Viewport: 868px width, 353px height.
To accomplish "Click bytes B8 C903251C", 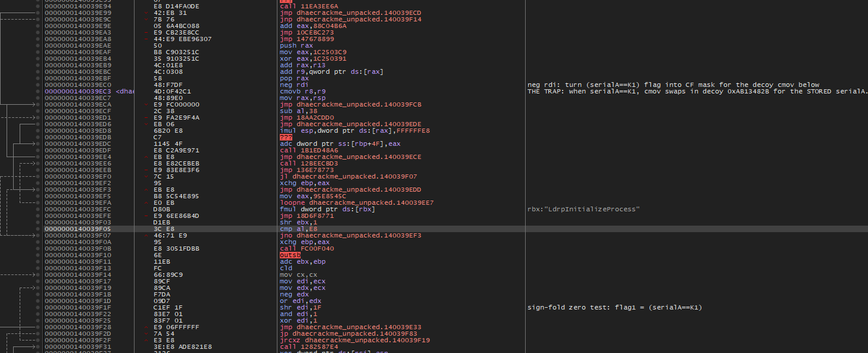I will pyautogui.click(x=176, y=52).
